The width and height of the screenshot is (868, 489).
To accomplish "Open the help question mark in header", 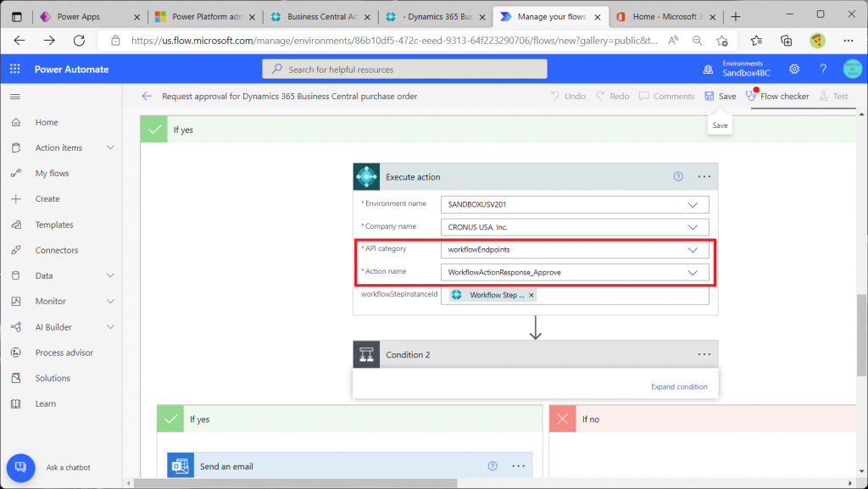I will 823,69.
